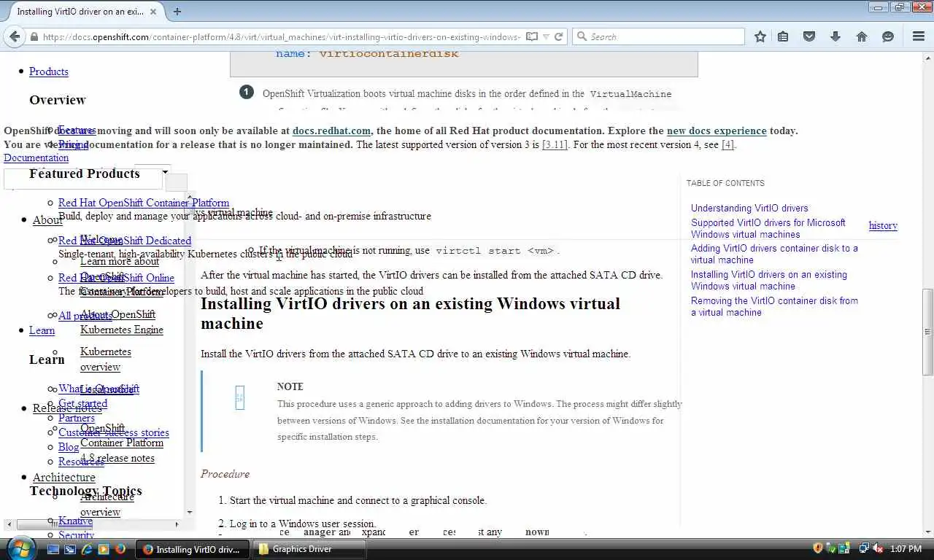The image size is (934, 560).
Task: Click sidebar vertical scrollbar down arrow
Action: point(190,513)
